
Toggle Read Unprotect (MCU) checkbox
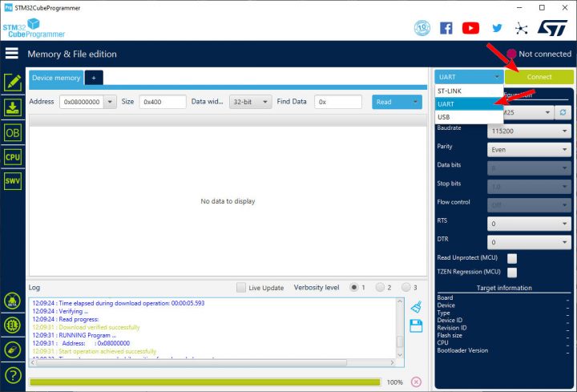512,258
